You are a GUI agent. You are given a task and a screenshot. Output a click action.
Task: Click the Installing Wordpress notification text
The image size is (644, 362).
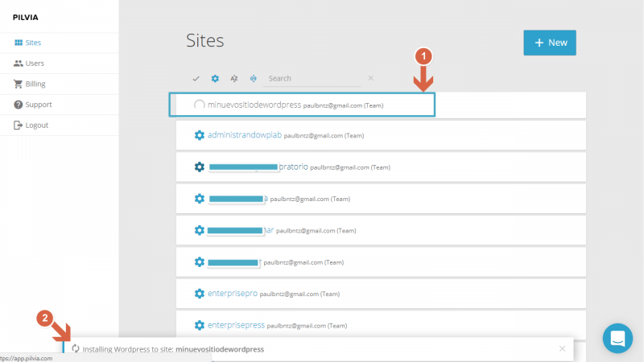(x=173, y=349)
